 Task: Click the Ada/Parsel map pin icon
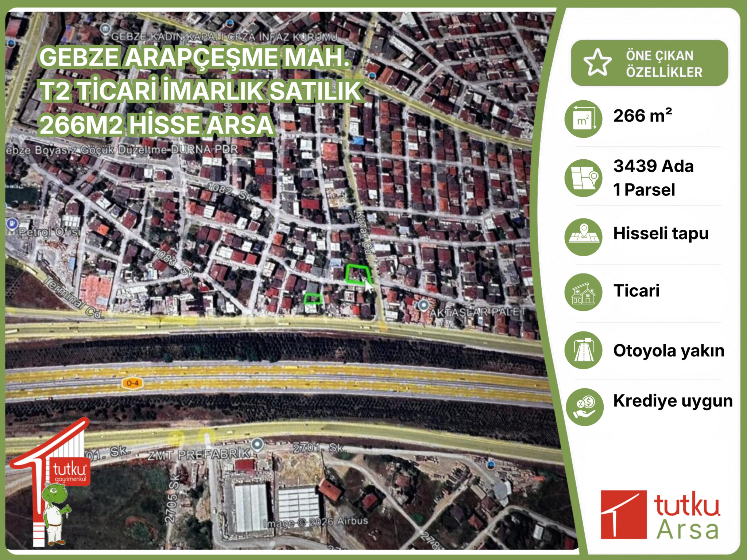tap(583, 178)
